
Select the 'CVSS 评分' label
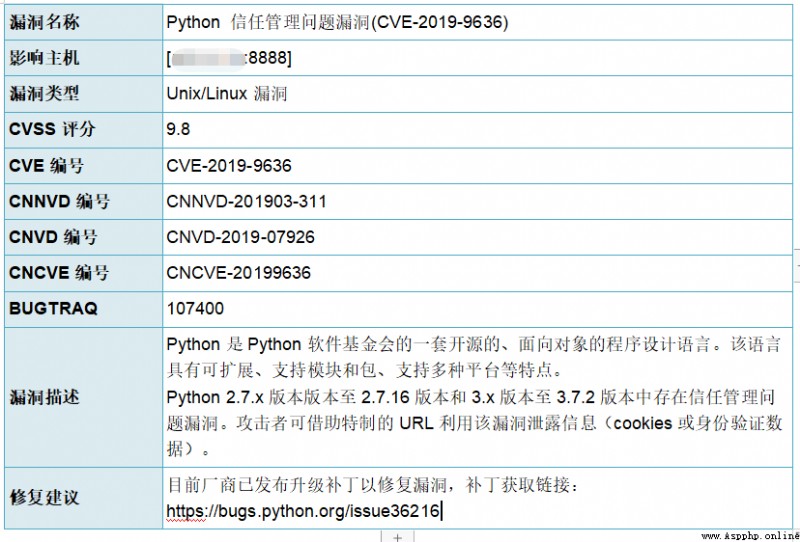[x=52, y=130]
